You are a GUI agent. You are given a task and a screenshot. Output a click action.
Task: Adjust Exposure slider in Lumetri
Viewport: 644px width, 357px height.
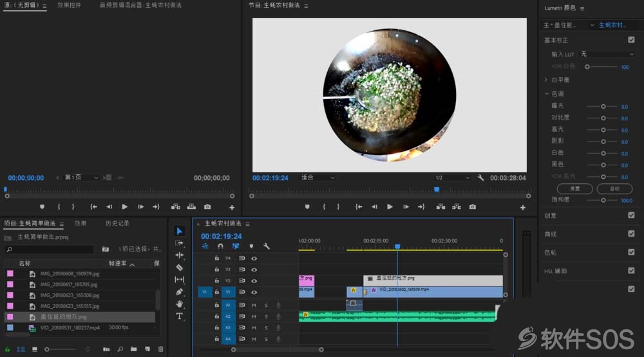[603, 106]
